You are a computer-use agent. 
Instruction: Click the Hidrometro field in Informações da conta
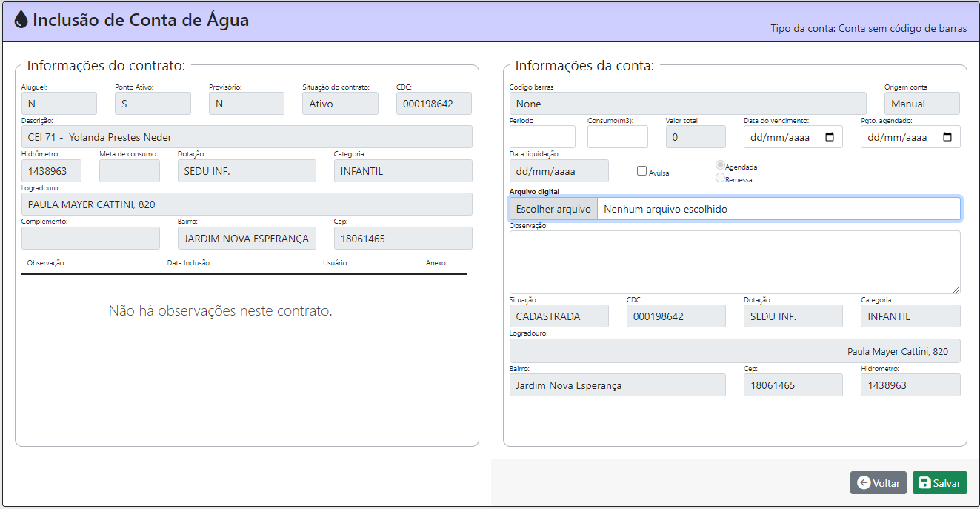[910, 385]
